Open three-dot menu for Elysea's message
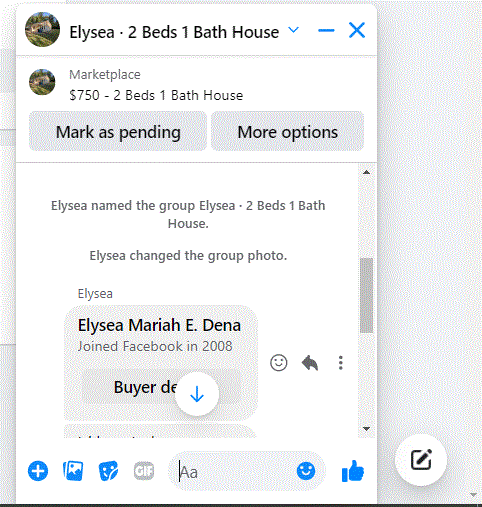Screen dimensions: 482x507 pos(340,363)
